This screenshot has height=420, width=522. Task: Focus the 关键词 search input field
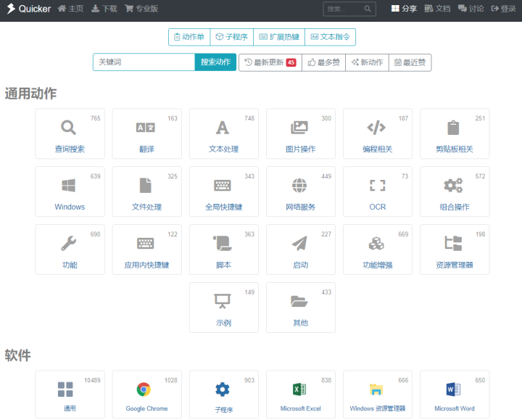click(144, 62)
